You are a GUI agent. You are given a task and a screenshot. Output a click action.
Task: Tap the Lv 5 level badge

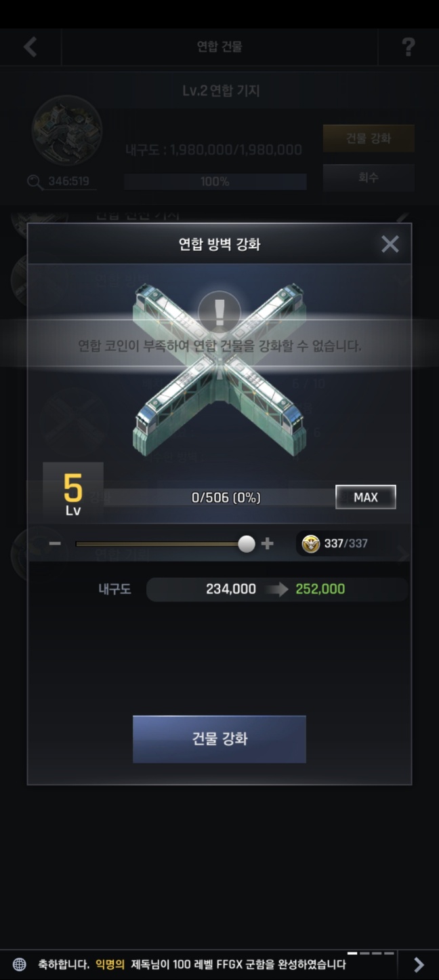pyautogui.click(x=73, y=493)
